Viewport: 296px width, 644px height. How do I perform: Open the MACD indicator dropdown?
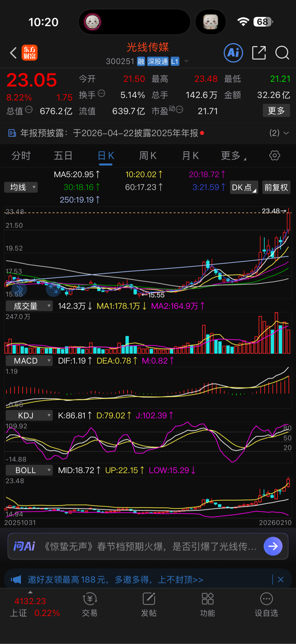pyautogui.click(x=29, y=361)
